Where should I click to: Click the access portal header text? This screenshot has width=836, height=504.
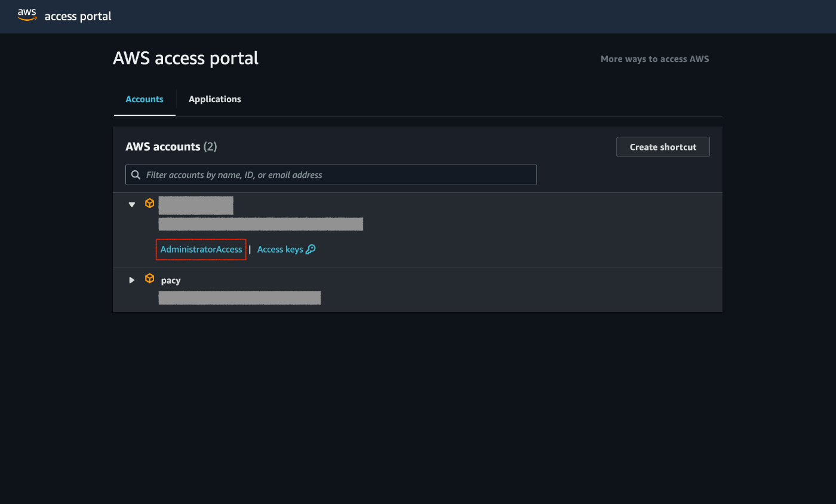click(x=78, y=16)
